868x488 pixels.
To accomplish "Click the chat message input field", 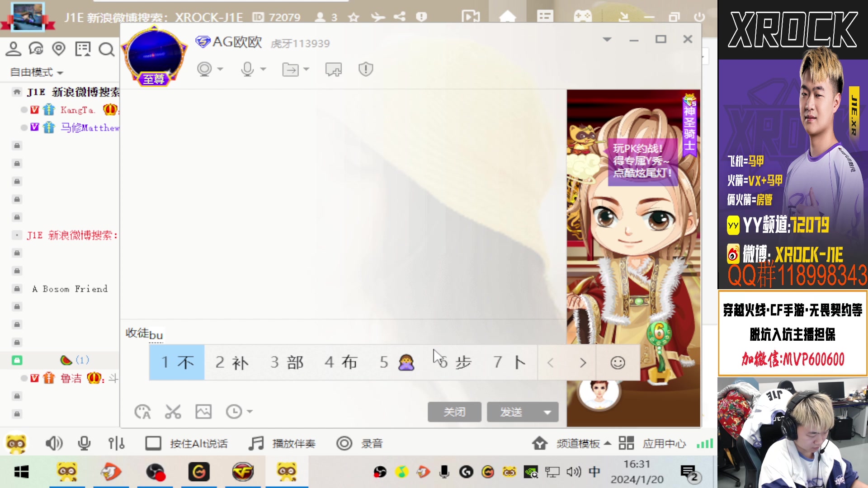I will (x=344, y=357).
